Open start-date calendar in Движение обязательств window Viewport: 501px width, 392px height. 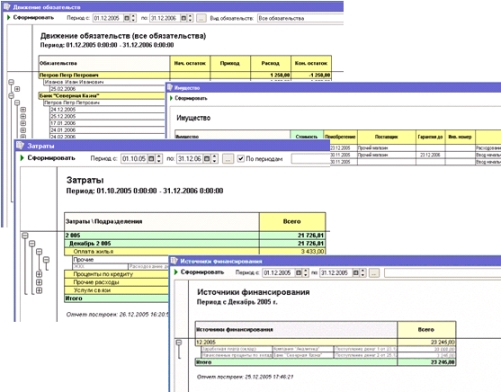coord(127,18)
